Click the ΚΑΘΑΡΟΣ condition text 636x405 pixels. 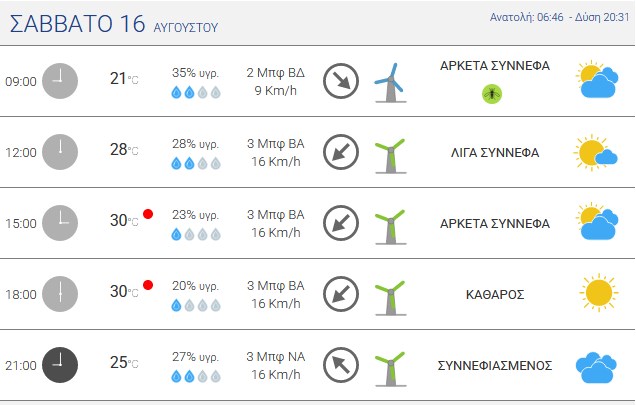(494, 295)
